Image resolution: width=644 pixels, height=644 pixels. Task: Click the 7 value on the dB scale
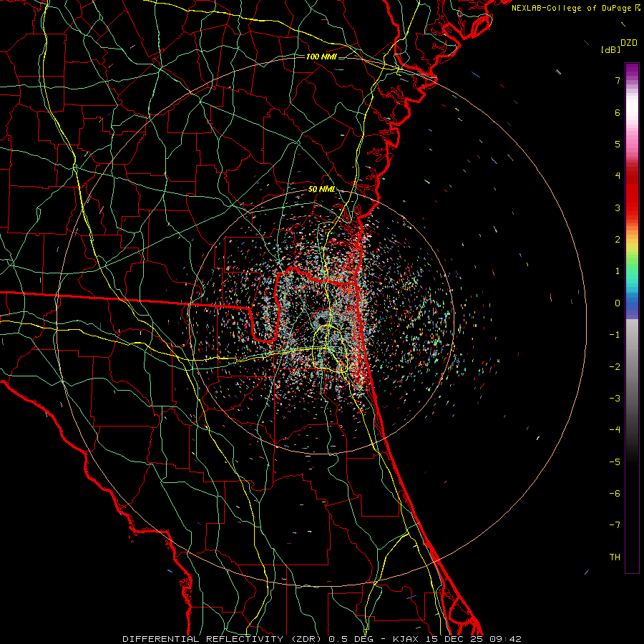click(x=618, y=80)
